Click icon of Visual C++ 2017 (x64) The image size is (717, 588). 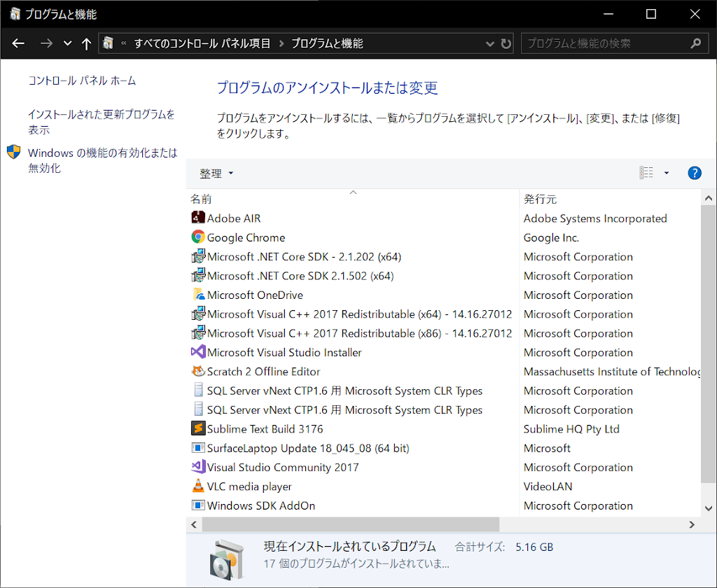pos(198,314)
